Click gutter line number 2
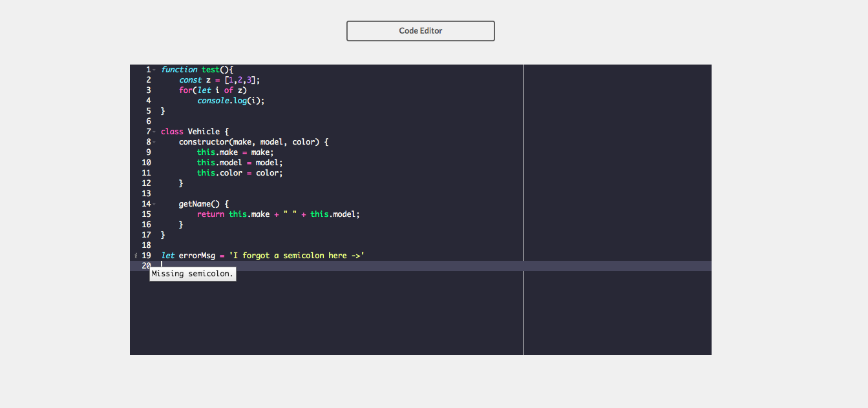Viewport: 868px width, 408px height. point(149,80)
